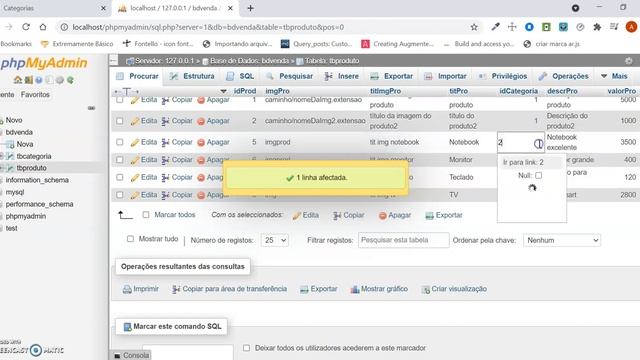Click Imprimir link

coord(140,289)
